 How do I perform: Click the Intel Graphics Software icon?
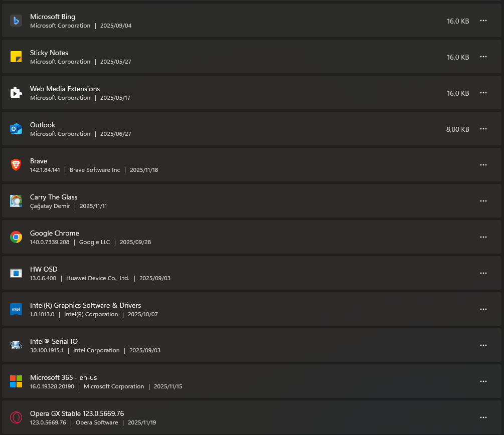pyautogui.click(x=16, y=309)
